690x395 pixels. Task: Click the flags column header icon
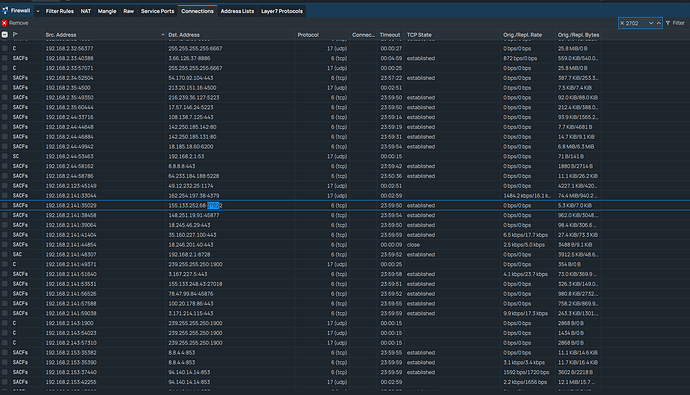click(15, 34)
